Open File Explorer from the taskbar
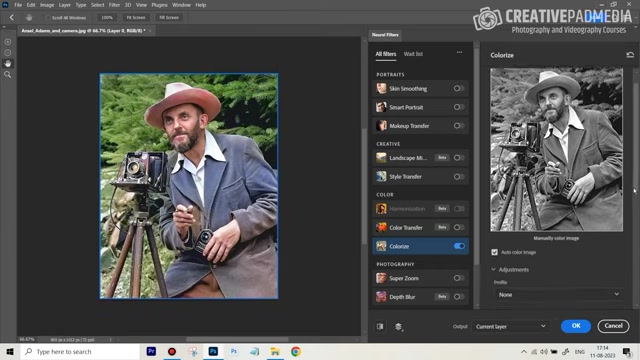Image resolution: width=640 pixels, height=360 pixels. (x=275, y=351)
